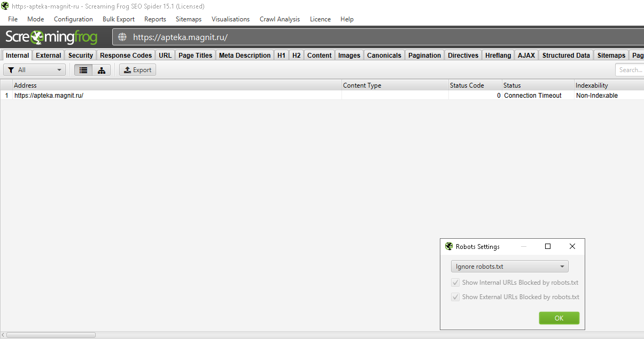Click the Export button
The image size is (644, 344).
tap(137, 70)
